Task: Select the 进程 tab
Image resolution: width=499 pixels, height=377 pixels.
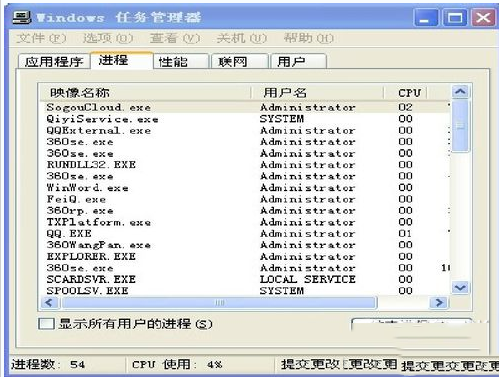Action: coord(122,60)
